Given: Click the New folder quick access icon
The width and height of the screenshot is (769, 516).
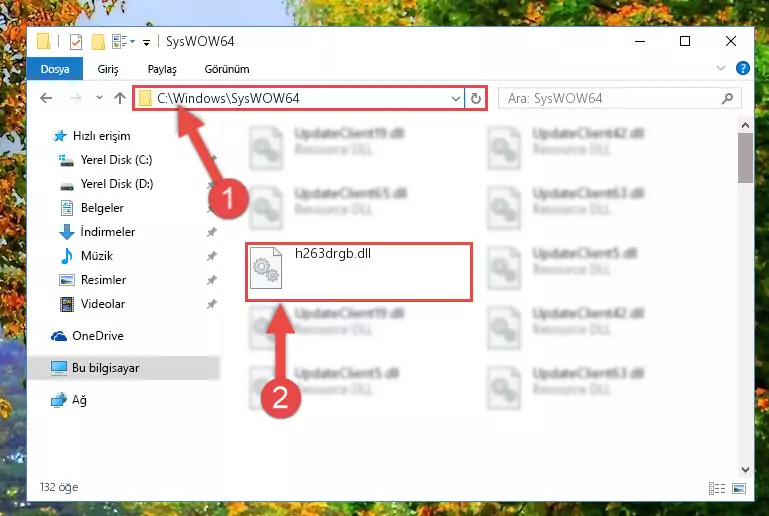Looking at the screenshot, I should [98, 42].
